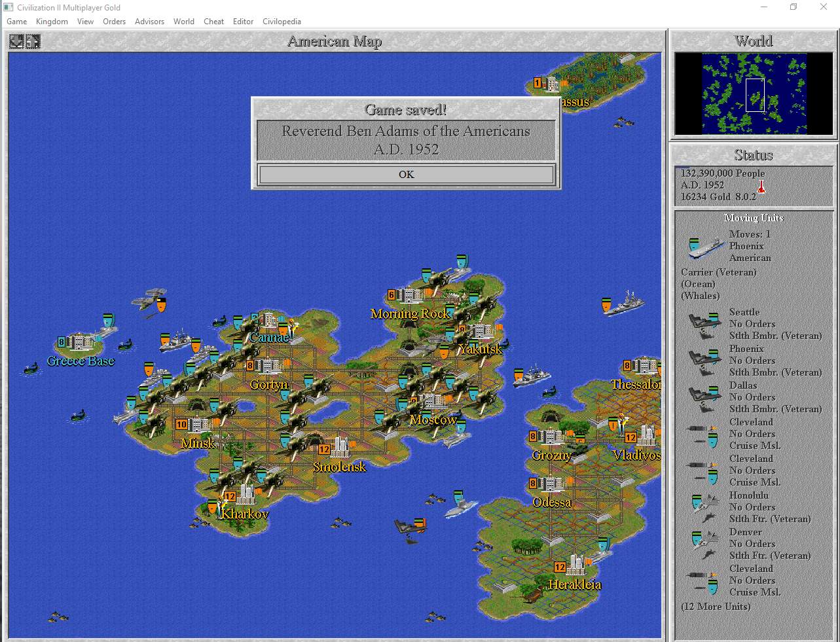
Task: Click the "Moving Units" heading
Action: coord(754,218)
